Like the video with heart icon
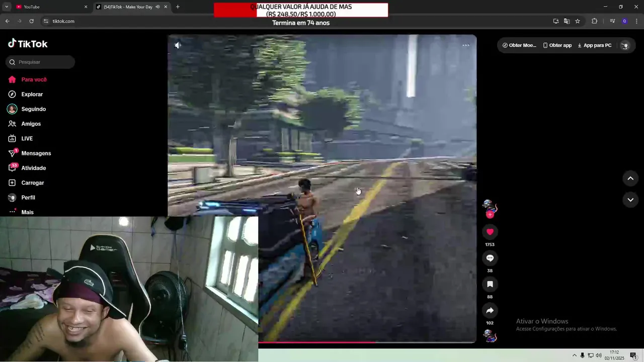644x362 pixels. tap(490, 232)
